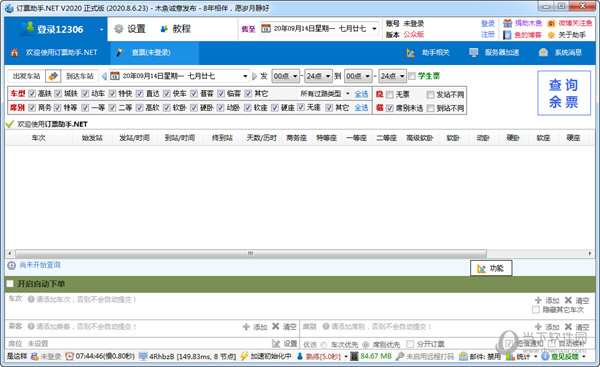Open the 服务器加速 menu
Image resolution: width=600 pixels, height=367 pixels.
[x=494, y=52]
